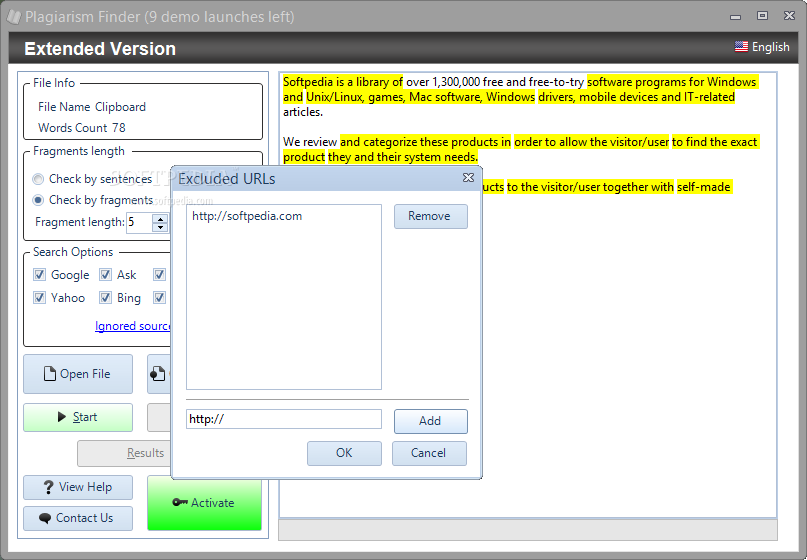Click the Remove button in Excluded URLs
Screen dimensions: 807x560
pos(431,216)
